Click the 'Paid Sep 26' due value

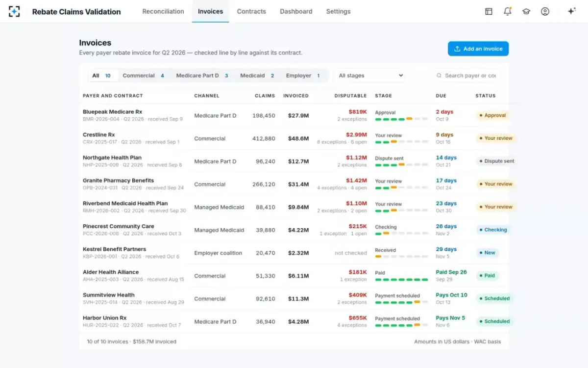(451, 272)
